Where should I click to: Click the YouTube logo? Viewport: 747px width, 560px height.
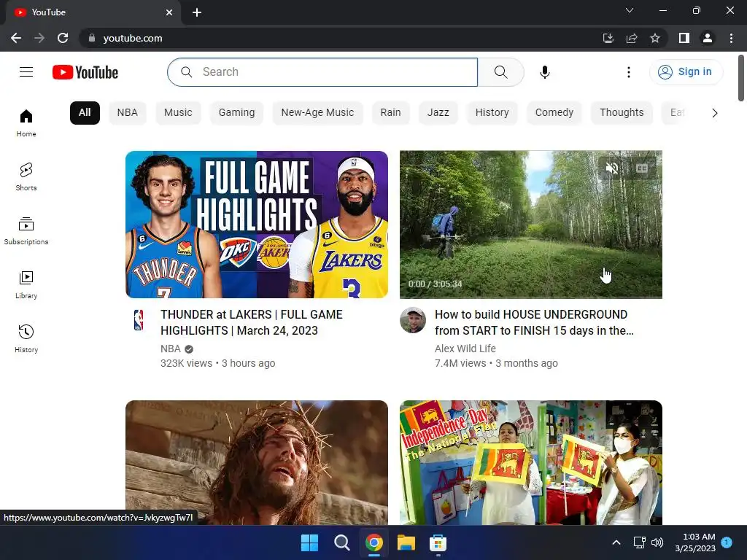pyautogui.click(x=85, y=72)
